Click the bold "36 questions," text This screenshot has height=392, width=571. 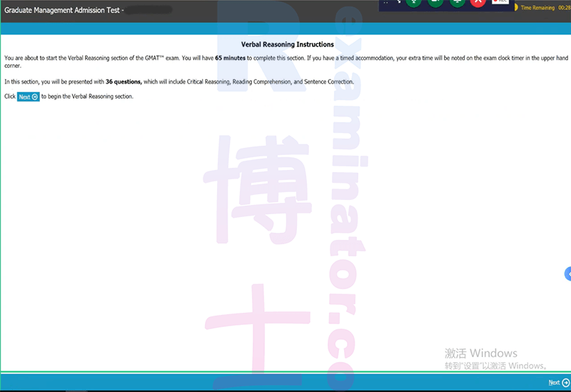(123, 81)
